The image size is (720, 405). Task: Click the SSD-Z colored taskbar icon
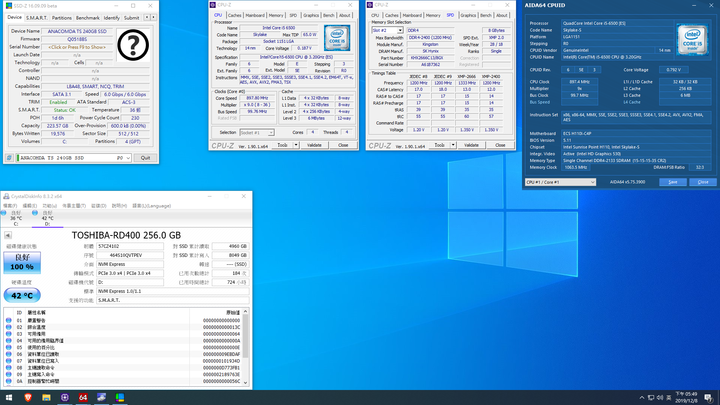coord(120,398)
